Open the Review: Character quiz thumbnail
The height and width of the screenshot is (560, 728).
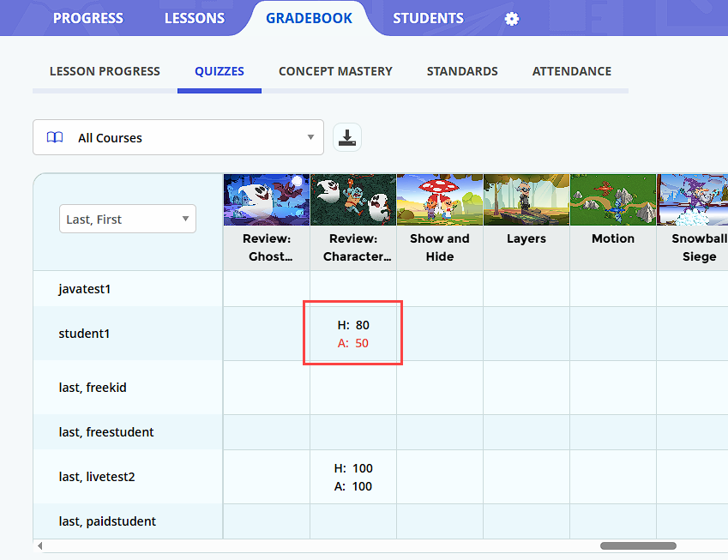[x=353, y=200]
